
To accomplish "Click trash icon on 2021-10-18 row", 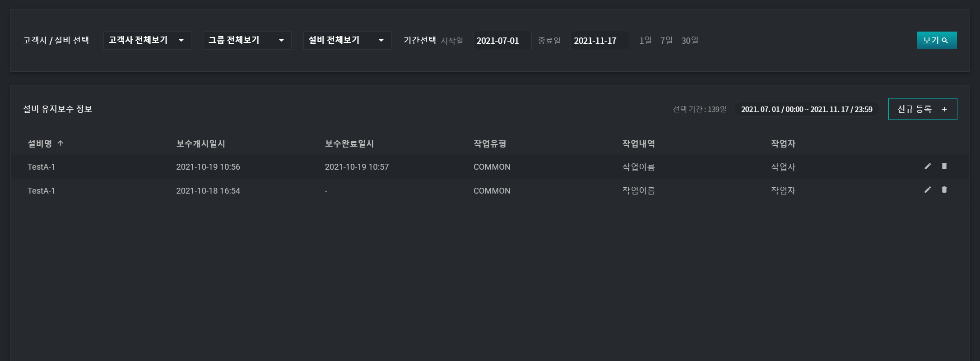I will tap(944, 190).
